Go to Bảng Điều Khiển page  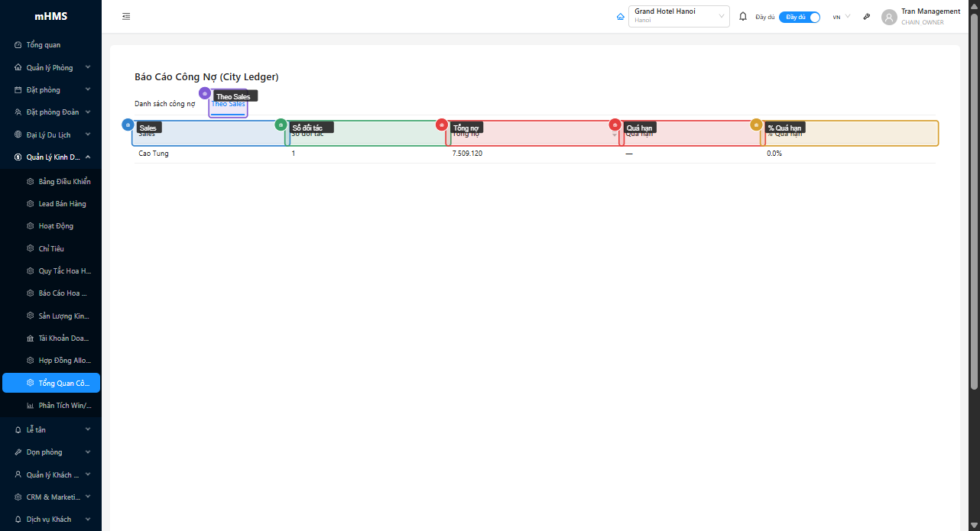pos(64,182)
